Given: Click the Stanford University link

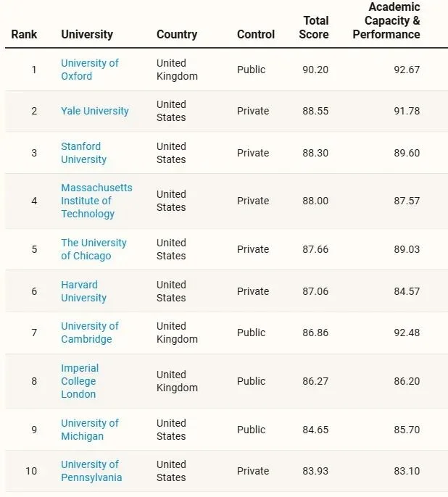Looking at the screenshot, I should tap(83, 153).
